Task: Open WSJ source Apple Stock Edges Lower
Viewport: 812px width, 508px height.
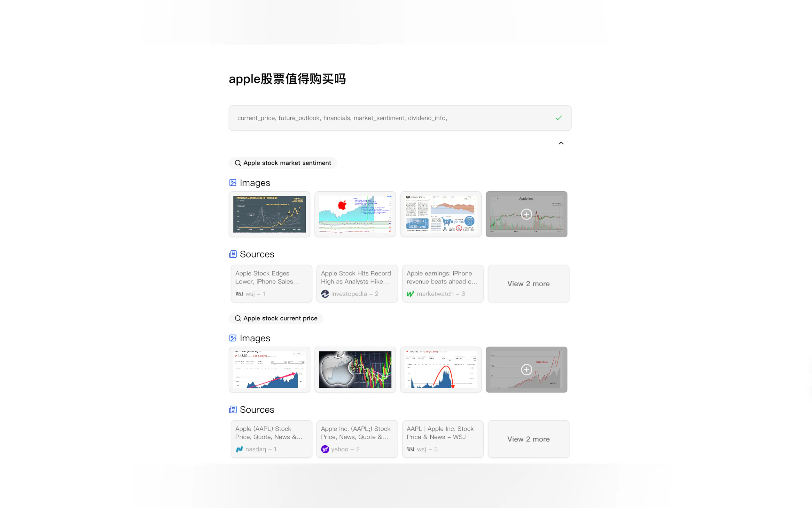Action: pyautogui.click(x=271, y=283)
